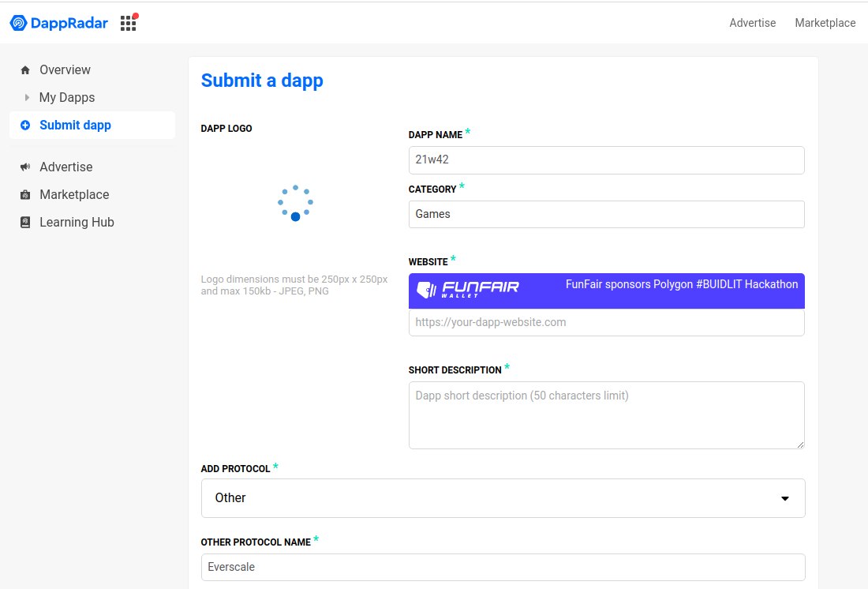Screen dimensions: 868x589
Task: Select Overview in the sidebar
Action: [x=65, y=70]
